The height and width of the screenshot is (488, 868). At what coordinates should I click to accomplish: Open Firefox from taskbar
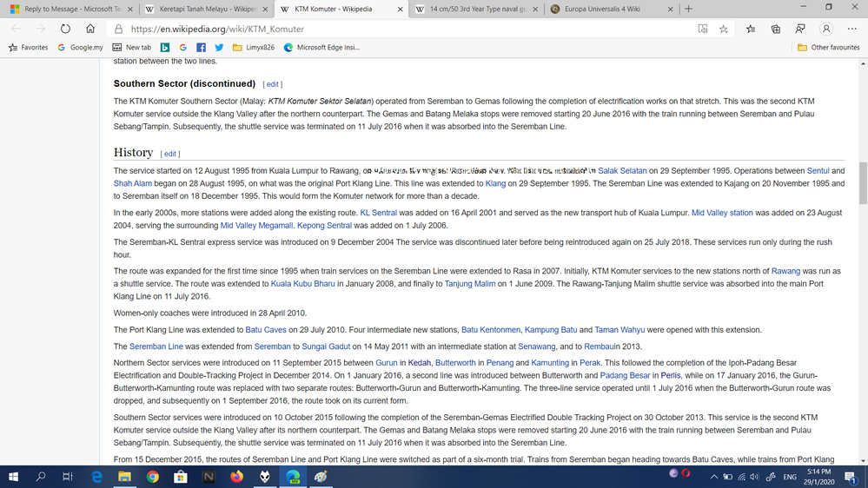click(x=236, y=477)
